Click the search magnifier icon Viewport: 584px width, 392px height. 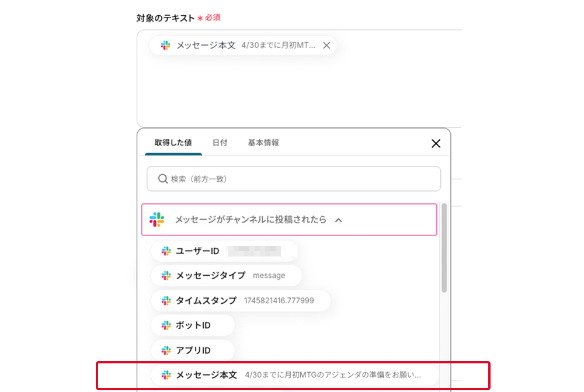click(x=163, y=179)
